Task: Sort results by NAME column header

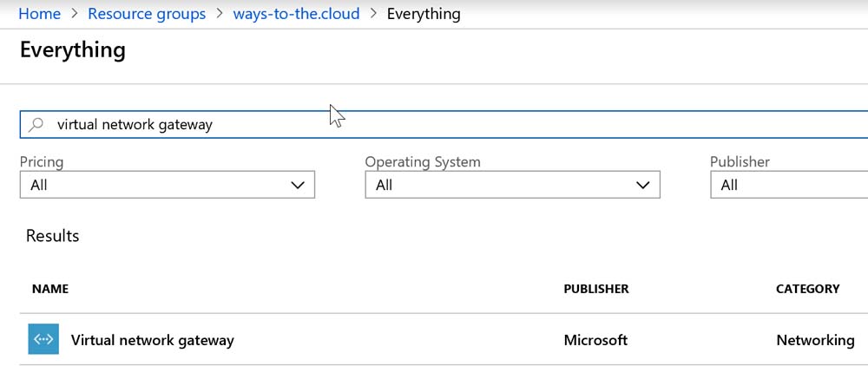Action: 50,289
